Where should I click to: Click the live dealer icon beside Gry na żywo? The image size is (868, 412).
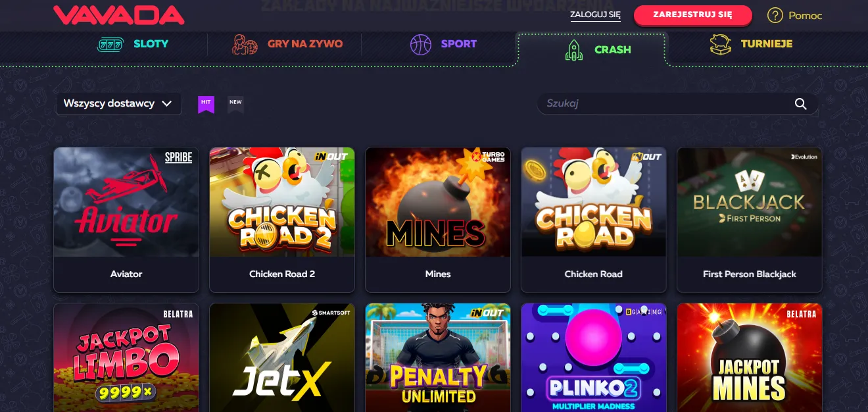coord(245,44)
